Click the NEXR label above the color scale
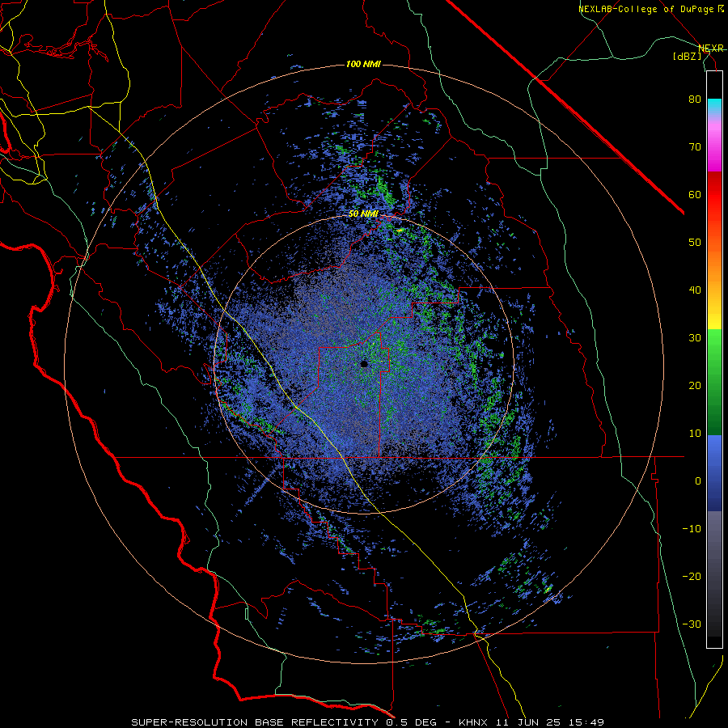 click(x=711, y=49)
